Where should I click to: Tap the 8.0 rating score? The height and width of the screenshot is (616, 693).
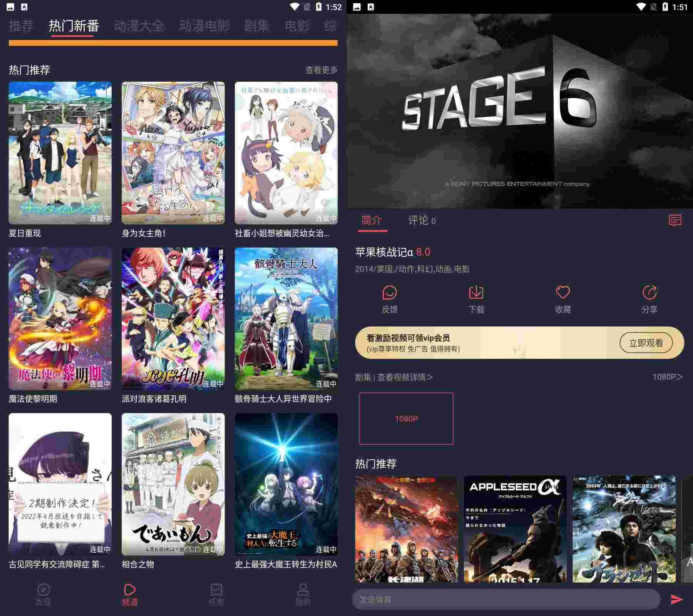[423, 252]
